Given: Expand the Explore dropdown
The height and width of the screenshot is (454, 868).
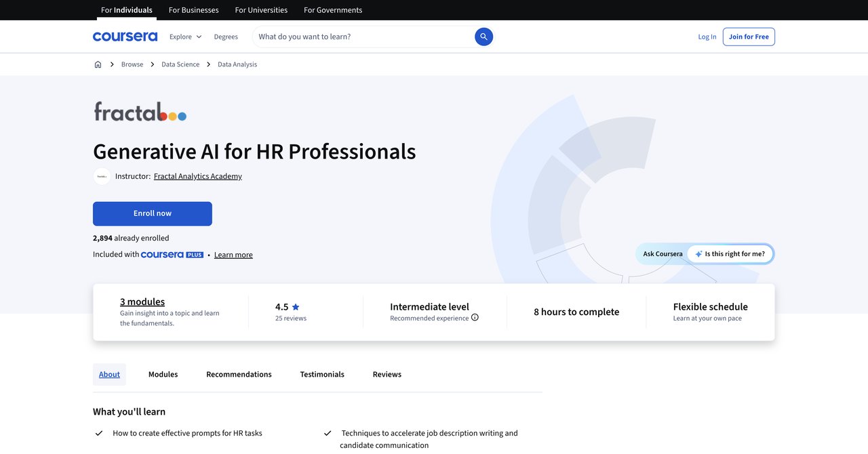Looking at the screenshot, I should click(x=185, y=37).
